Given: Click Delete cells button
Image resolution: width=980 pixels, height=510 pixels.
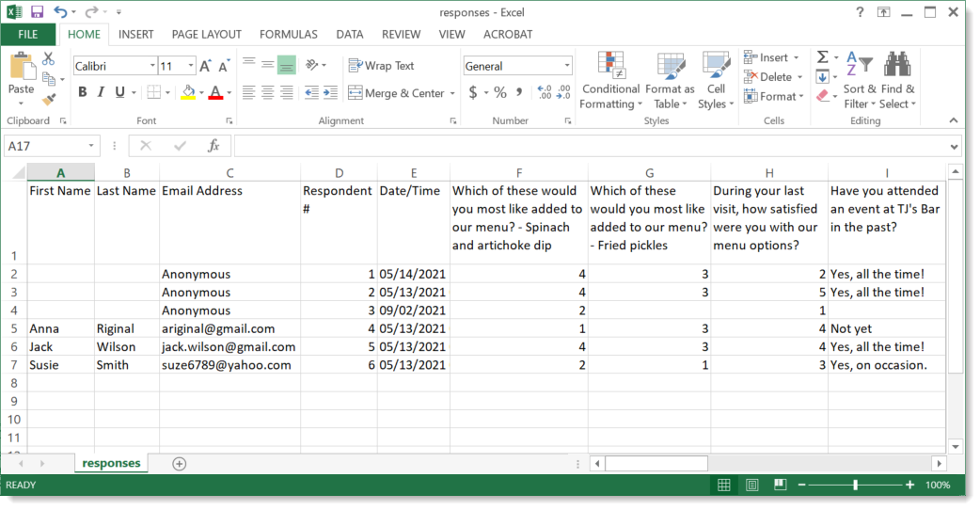Looking at the screenshot, I should click(768, 77).
